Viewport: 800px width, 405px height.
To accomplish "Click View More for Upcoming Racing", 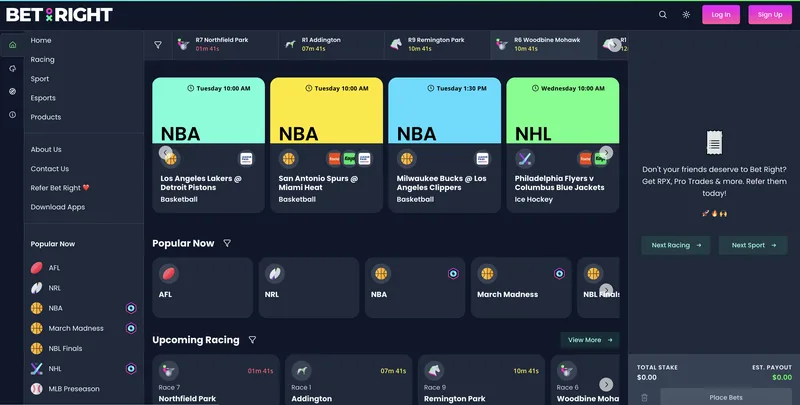I will point(589,340).
